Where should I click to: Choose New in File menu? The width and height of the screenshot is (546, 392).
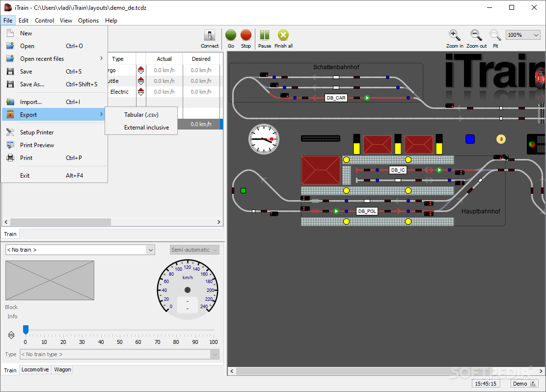click(55, 33)
